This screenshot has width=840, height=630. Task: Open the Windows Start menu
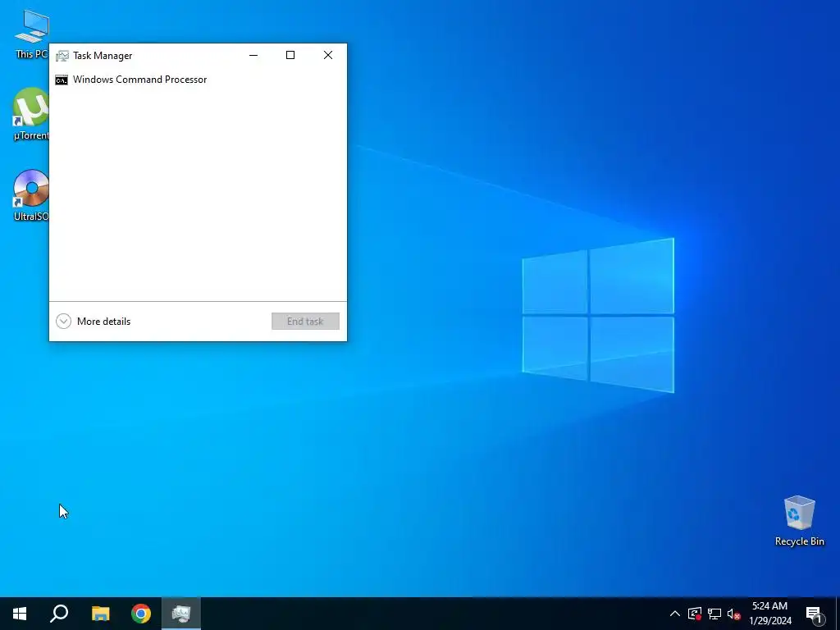click(20, 614)
